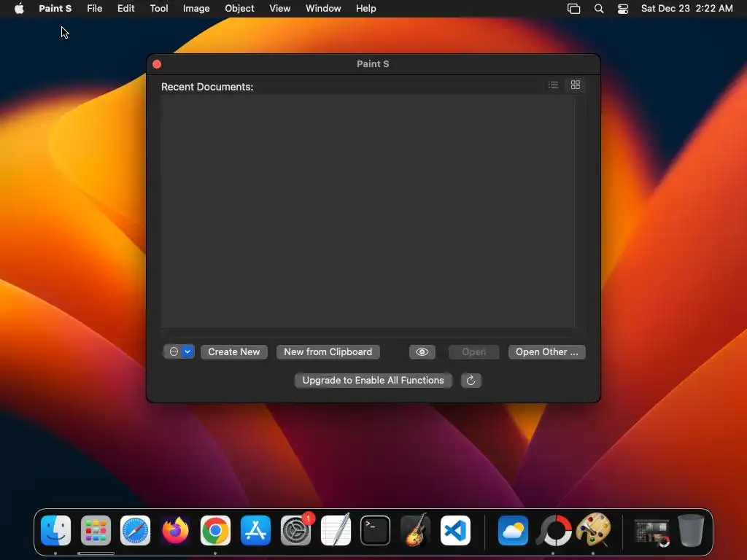Click the date and time in menu bar
The height and width of the screenshot is (560, 747).
click(686, 9)
